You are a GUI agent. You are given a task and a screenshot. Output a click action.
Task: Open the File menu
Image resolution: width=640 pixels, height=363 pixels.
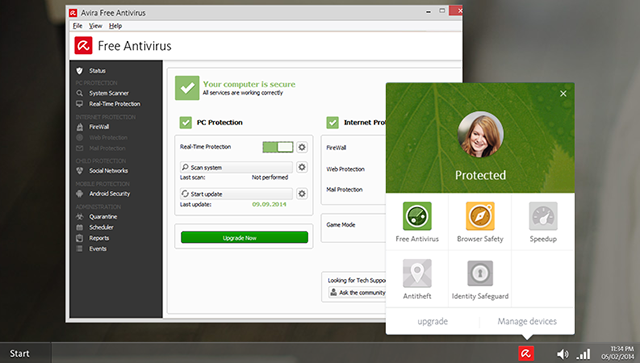pyautogui.click(x=78, y=26)
